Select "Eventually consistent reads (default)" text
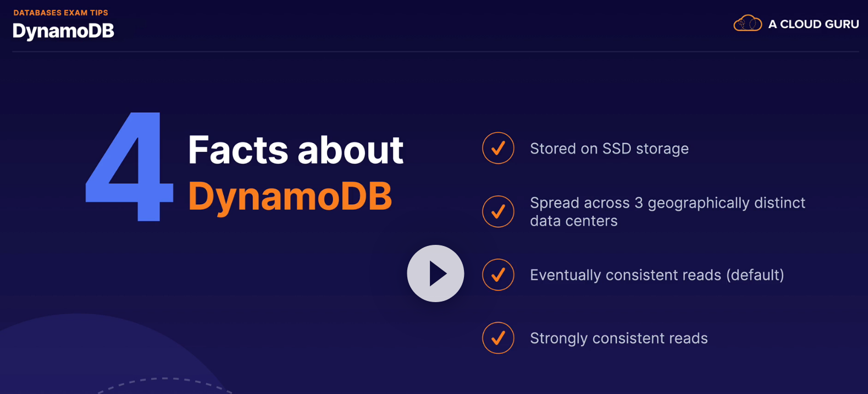The width and height of the screenshot is (868, 394). (x=656, y=275)
